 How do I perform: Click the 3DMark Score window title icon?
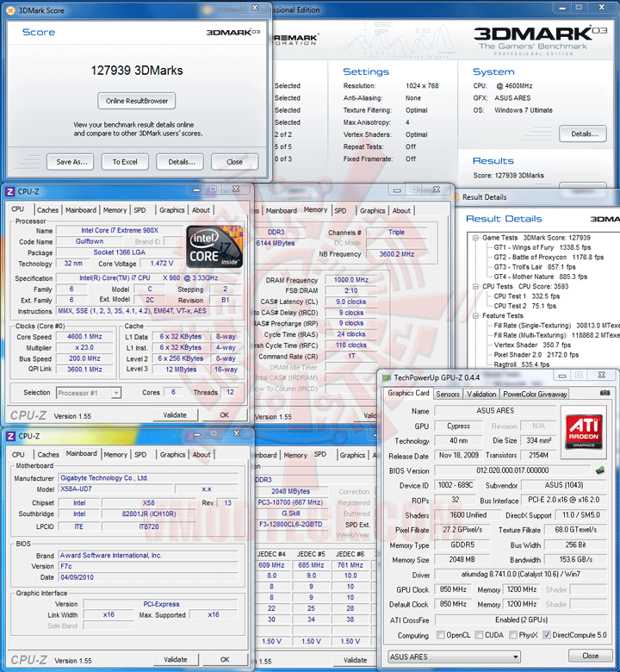tap(10, 9)
